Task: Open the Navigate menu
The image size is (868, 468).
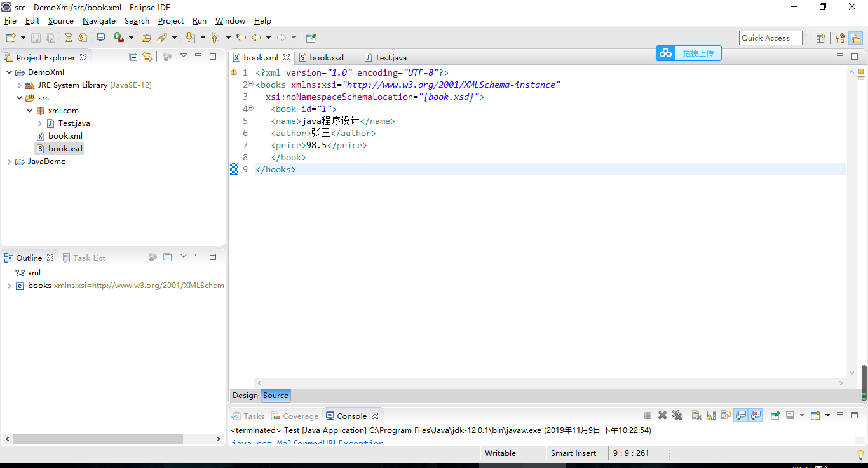Action: click(99, 21)
